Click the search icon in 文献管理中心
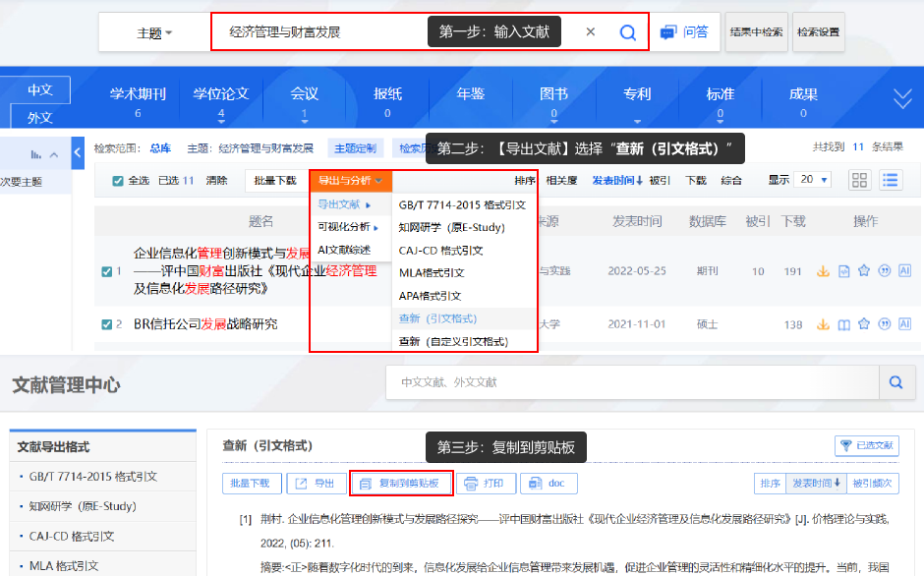Image resolution: width=924 pixels, height=576 pixels. point(895,381)
